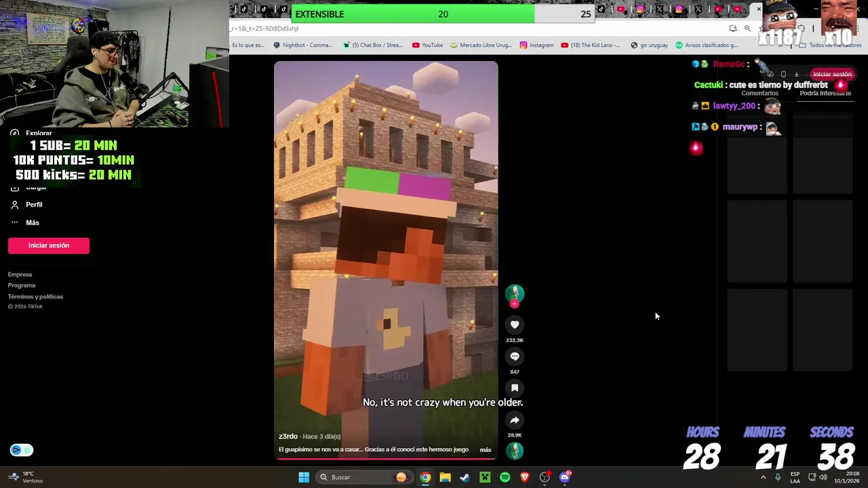This screenshot has height=488, width=868.
Task: Open the Perfil sidebar item
Action: click(27, 205)
